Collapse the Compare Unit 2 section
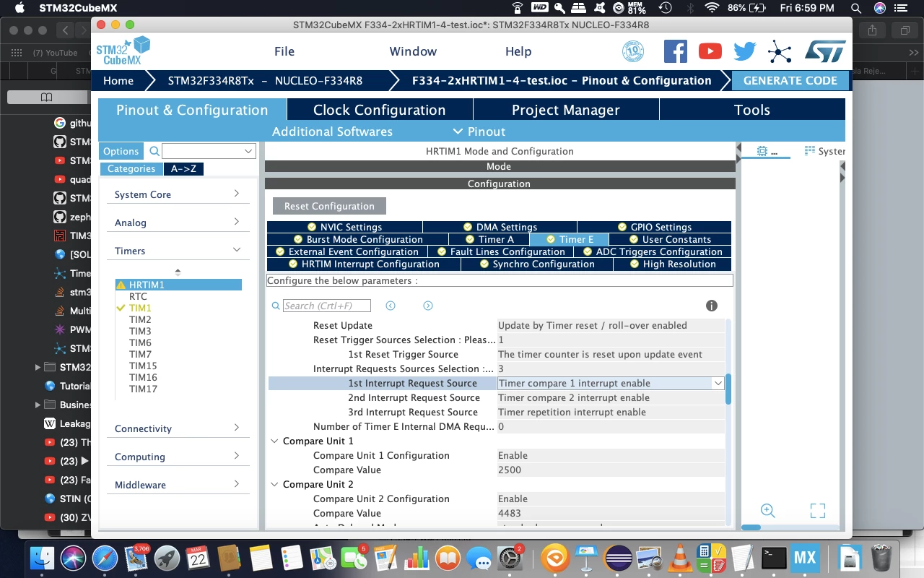 click(x=274, y=484)
